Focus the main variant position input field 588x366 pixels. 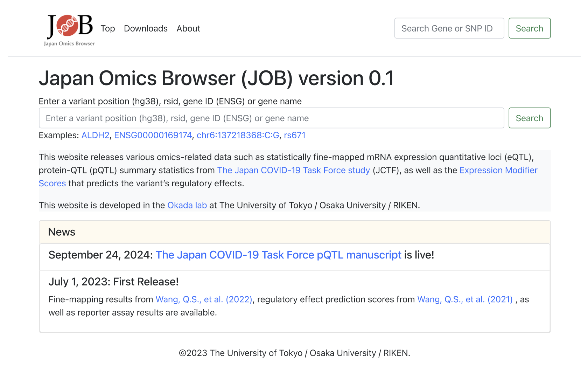point(271,118)
